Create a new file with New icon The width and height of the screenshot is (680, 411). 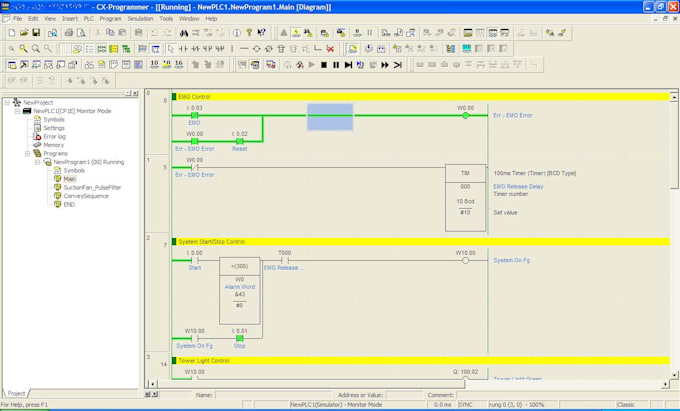(12, 33)
